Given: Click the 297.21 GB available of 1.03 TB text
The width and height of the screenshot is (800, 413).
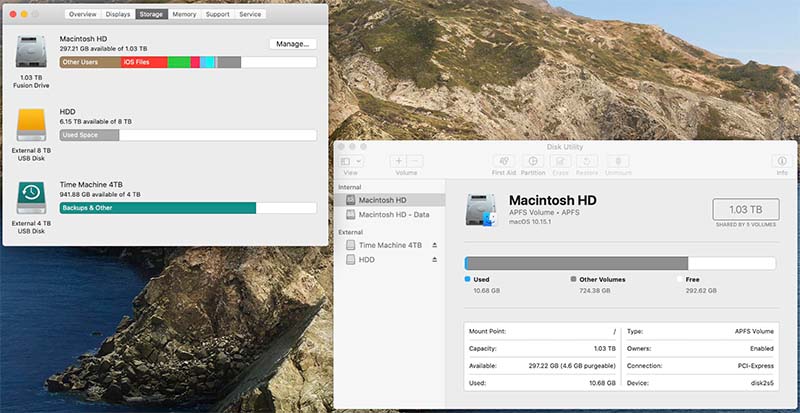Looking at the screenshot, I should [104, 48].
